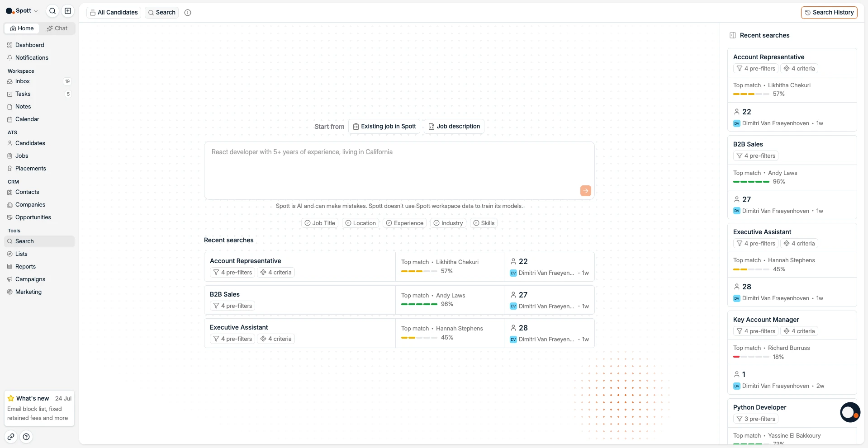Open Python Developer in right panel
This screenshot has width=868, height=448.
click(759, 407)
